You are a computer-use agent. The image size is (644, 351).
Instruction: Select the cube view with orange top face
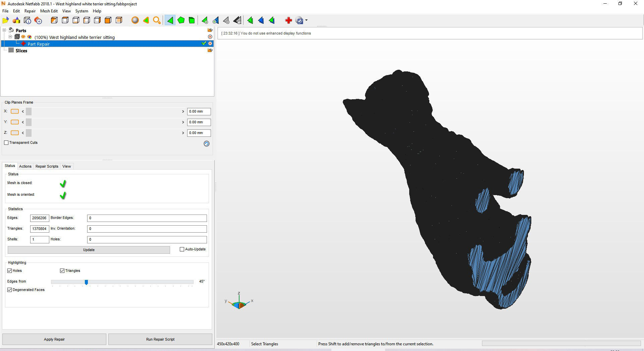(x=65, y=20)
